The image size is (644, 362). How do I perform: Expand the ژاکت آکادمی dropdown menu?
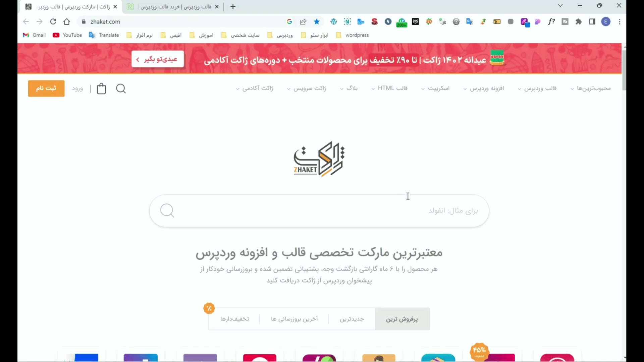pyautogui.click(x=255, y=88)
